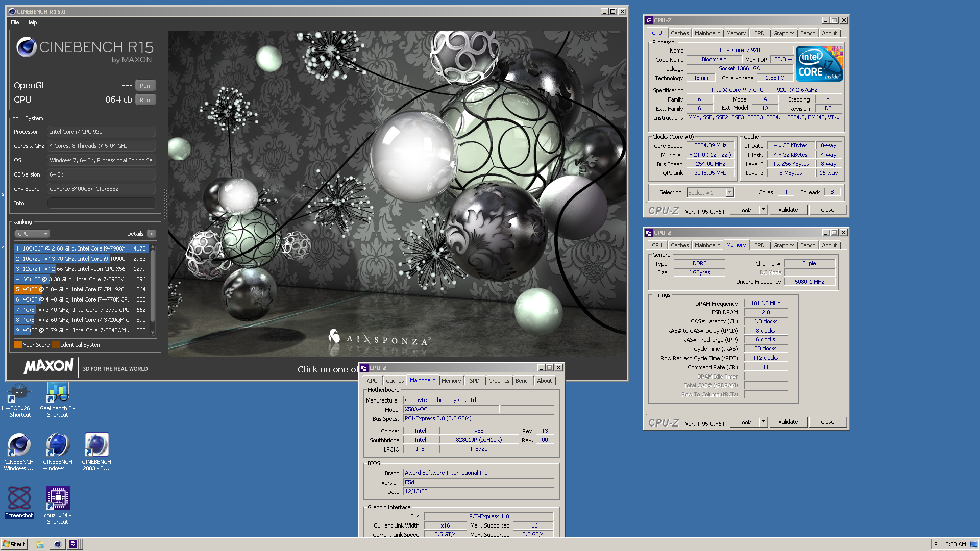Switch to SPD tab in Memory CPU-Z window
Image resolution: width=980 pixels, height=551 pixels.
pos(759,245)
